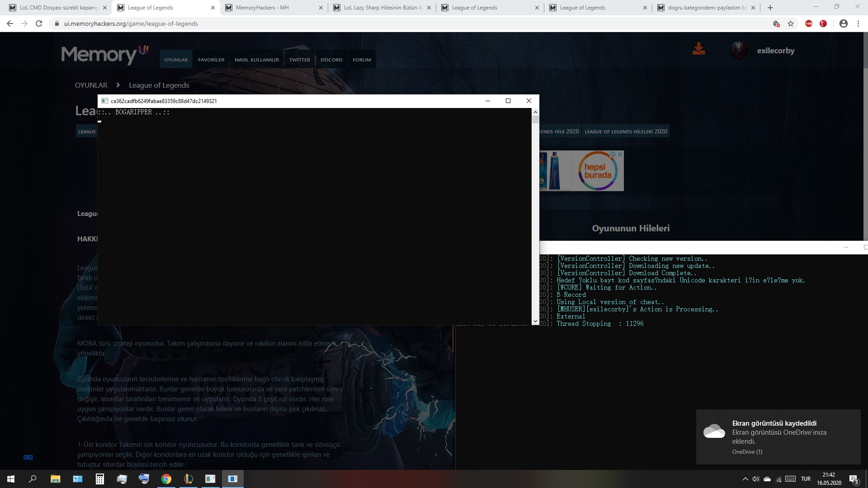Close the 'MemoryHackers - MH' tab
The image size is (868, 488).
tap(321, 8)
